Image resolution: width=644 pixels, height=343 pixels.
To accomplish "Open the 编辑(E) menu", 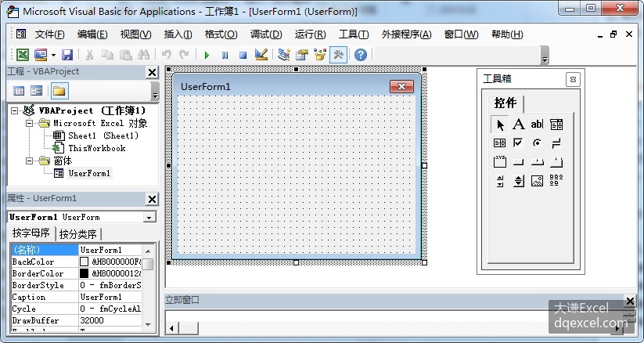I will point(92,34).
